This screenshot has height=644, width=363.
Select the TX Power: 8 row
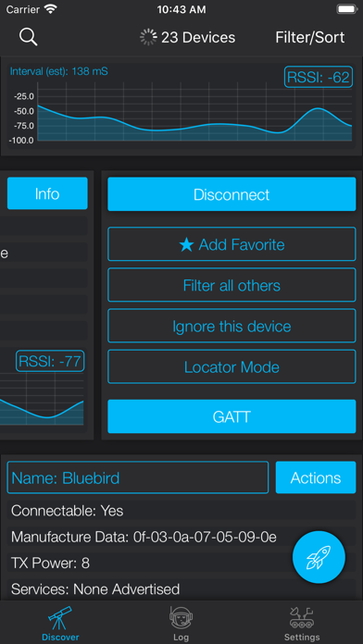click(181, 563)
